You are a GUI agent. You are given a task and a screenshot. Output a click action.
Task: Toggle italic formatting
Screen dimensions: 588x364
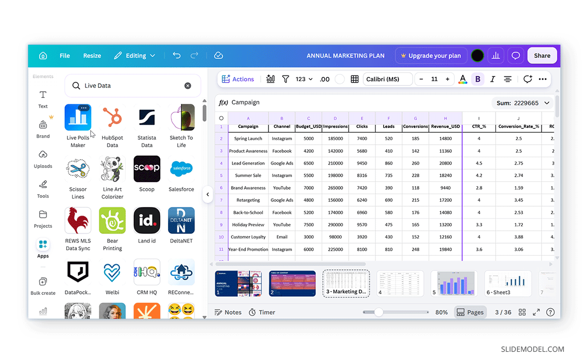(x=492, y=79)
